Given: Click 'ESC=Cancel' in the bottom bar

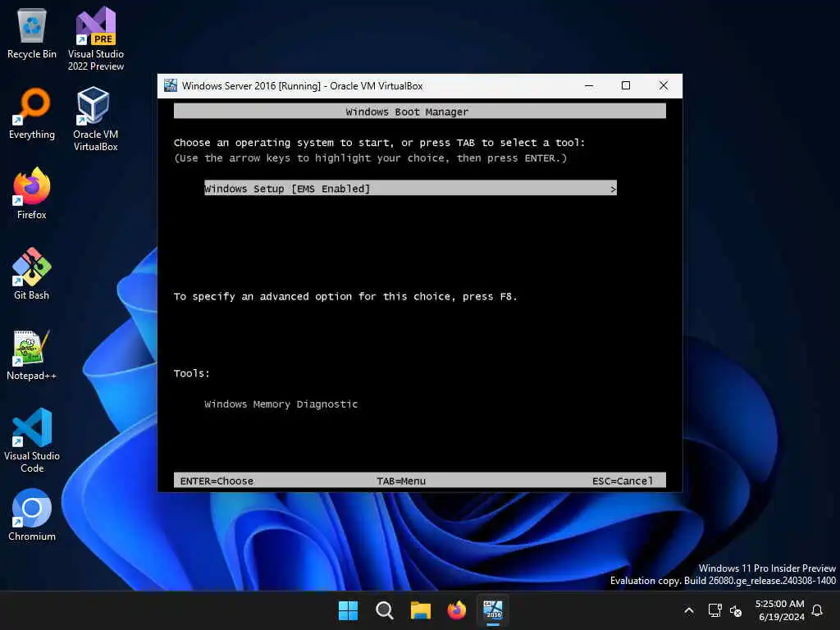Looking at the screenshot, I should pyautogui.click(x=623, y=481).
